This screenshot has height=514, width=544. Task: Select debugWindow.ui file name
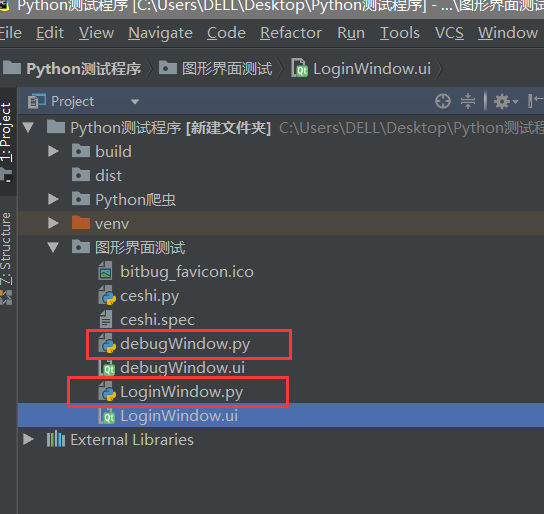pyautogui.click(x=182, y=368)
